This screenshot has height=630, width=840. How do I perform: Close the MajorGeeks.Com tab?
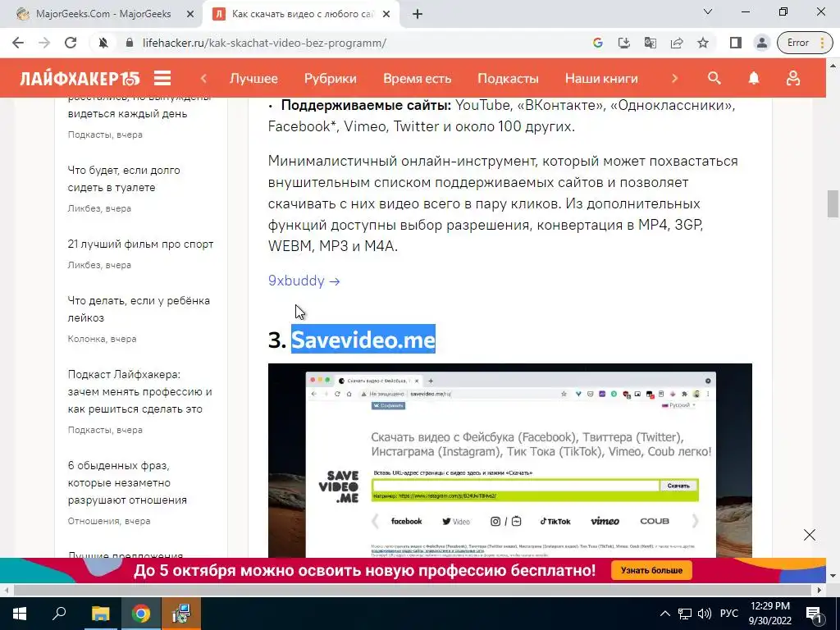point(189,15)
